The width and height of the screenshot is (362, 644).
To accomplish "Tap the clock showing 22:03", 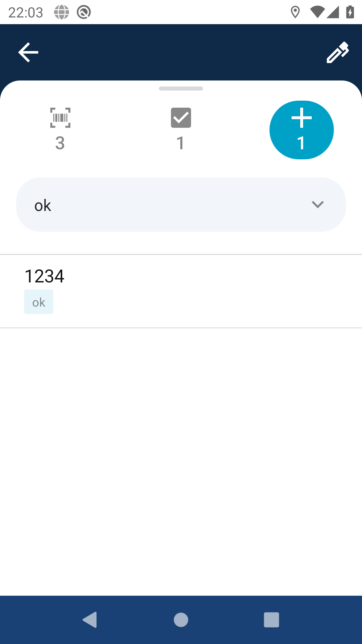I will pyautogui.click(x=25, y=12).
